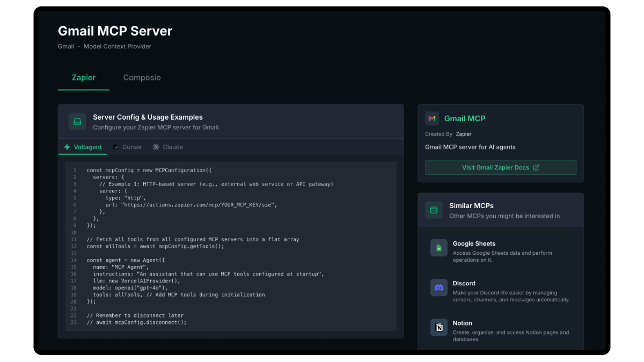
Task: Click the "Gmail MCP server for AI agents" description
Action: tap(470, 147)
